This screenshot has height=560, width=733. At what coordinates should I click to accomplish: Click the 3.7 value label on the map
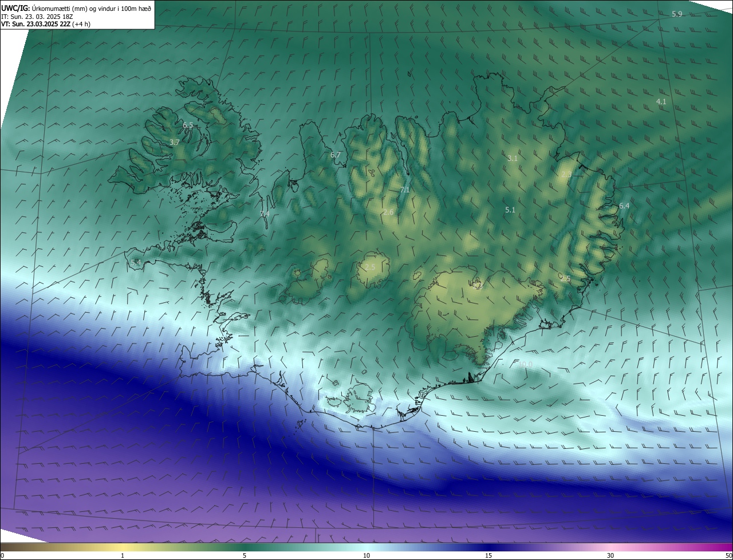tap(175, 142)
